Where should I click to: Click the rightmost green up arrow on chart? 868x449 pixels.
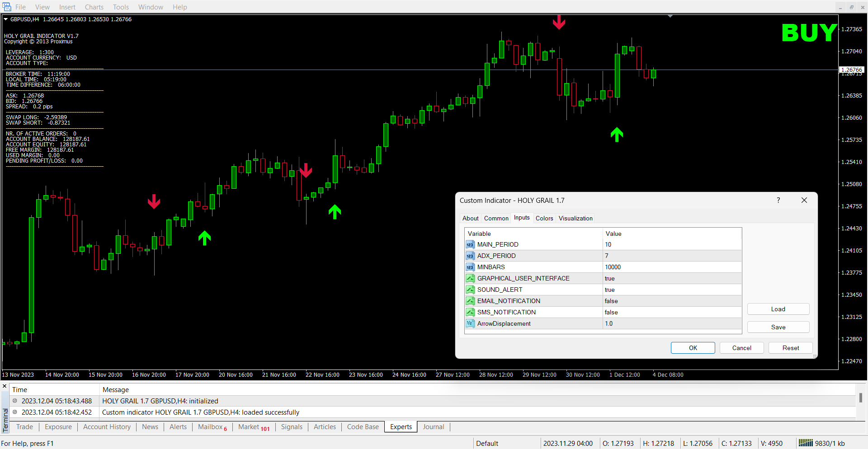pos(617,134)
